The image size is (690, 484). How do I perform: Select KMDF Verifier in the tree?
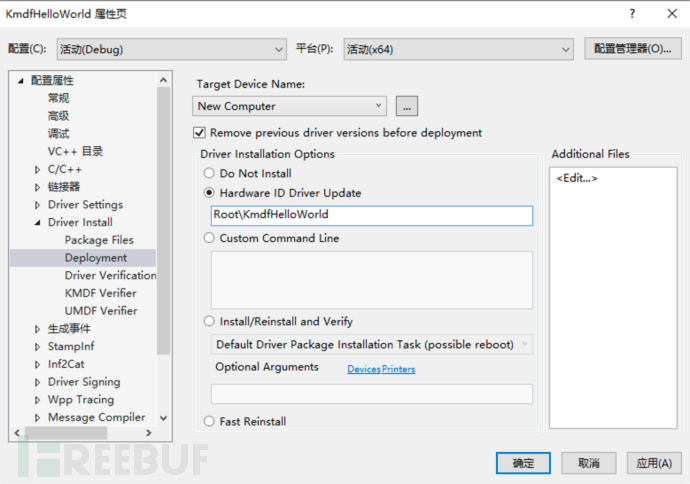coord(100,293)
